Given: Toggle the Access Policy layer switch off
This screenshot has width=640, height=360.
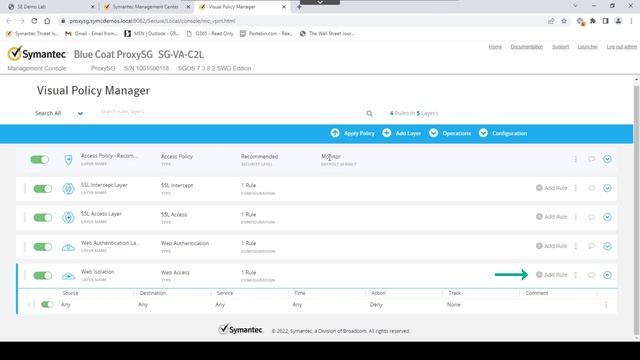Looking at the screenshot, I should [40, 160].
